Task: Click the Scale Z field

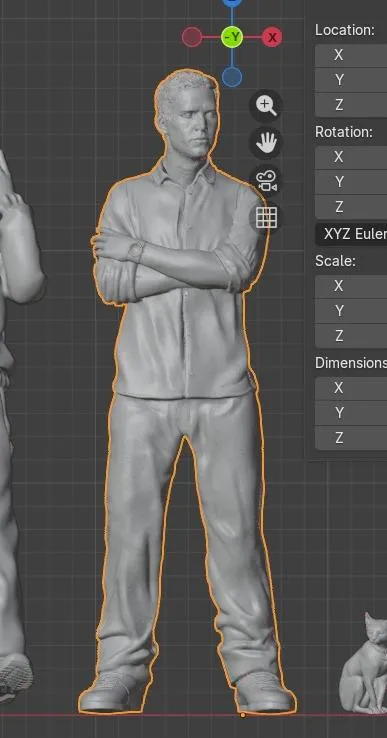Action: [351, 336]
